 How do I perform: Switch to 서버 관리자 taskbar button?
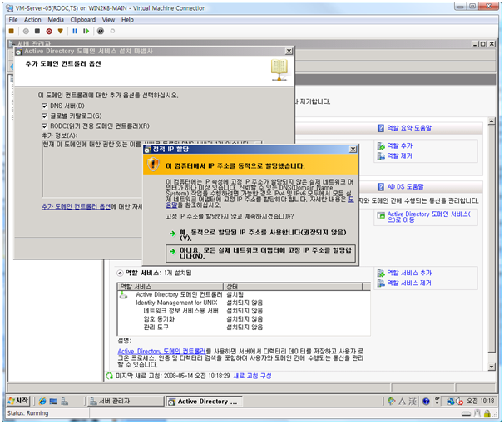click(x=126, y=401)
